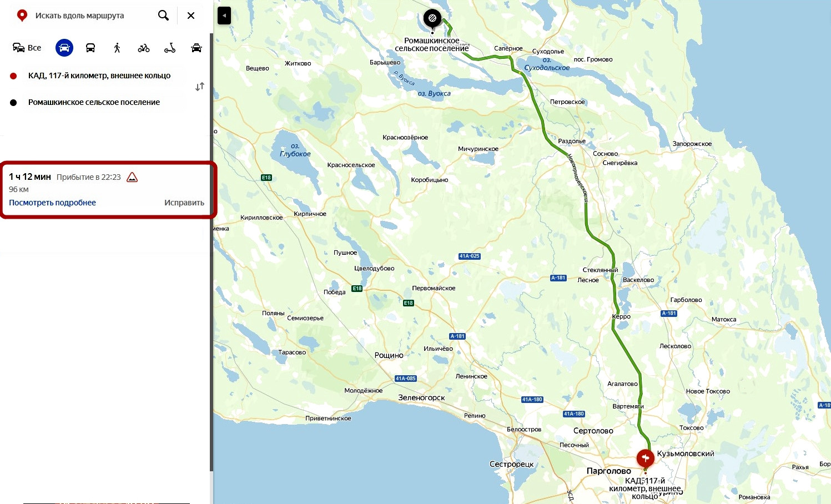Switch to the bicycle route mode

[x=144, y=48]
